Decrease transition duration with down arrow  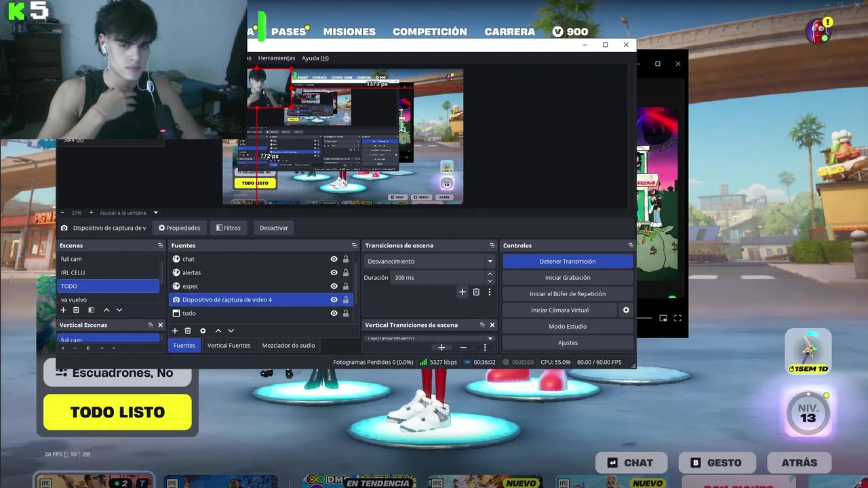click(490, 281)
